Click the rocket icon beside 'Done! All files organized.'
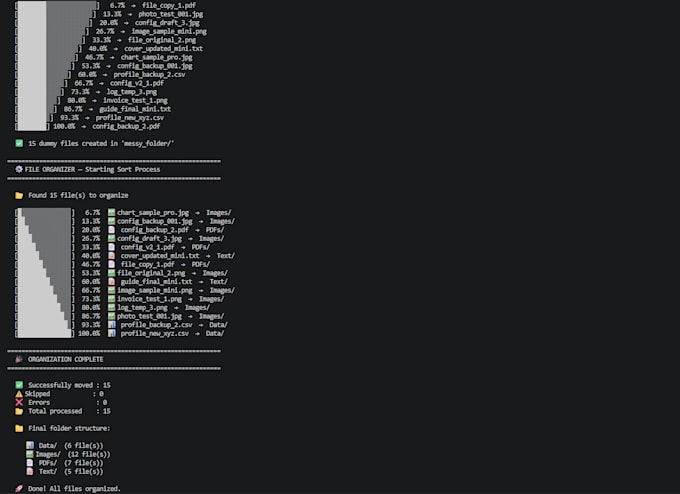The height and width of the screenshot is (494, 680). tap(19, 489)
